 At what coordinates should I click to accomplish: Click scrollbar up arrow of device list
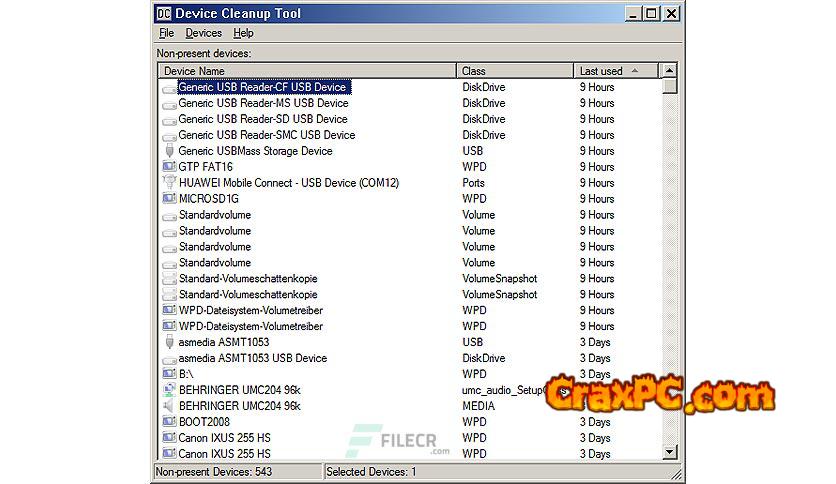(669, 70)
